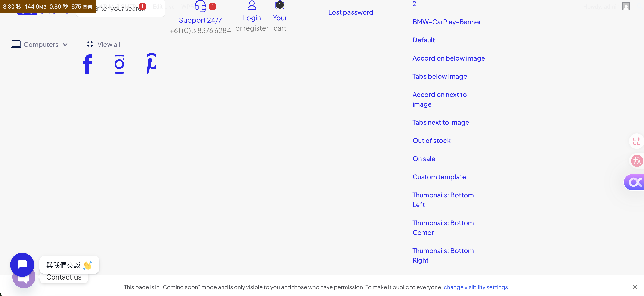This screenshot has width=644, height=296.
Task: Open the Lost password link
Action: coord(350,12)
